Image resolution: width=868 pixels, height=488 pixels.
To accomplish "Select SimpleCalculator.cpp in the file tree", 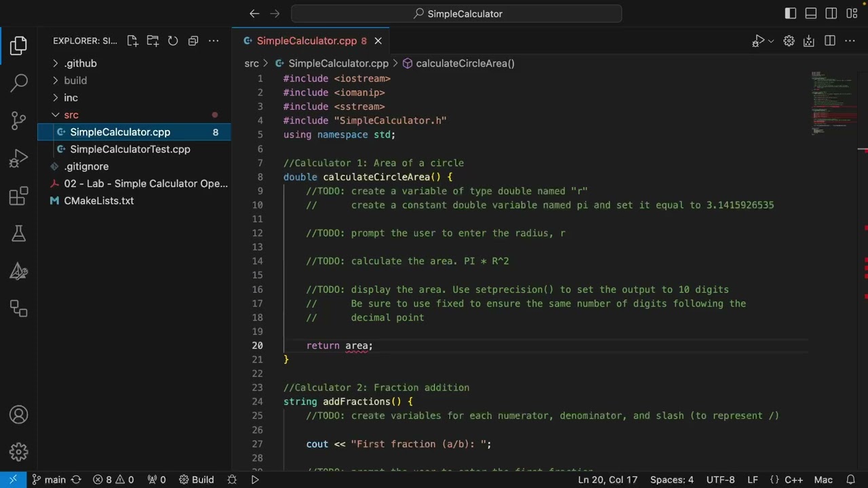I will (x=134, y=132).
